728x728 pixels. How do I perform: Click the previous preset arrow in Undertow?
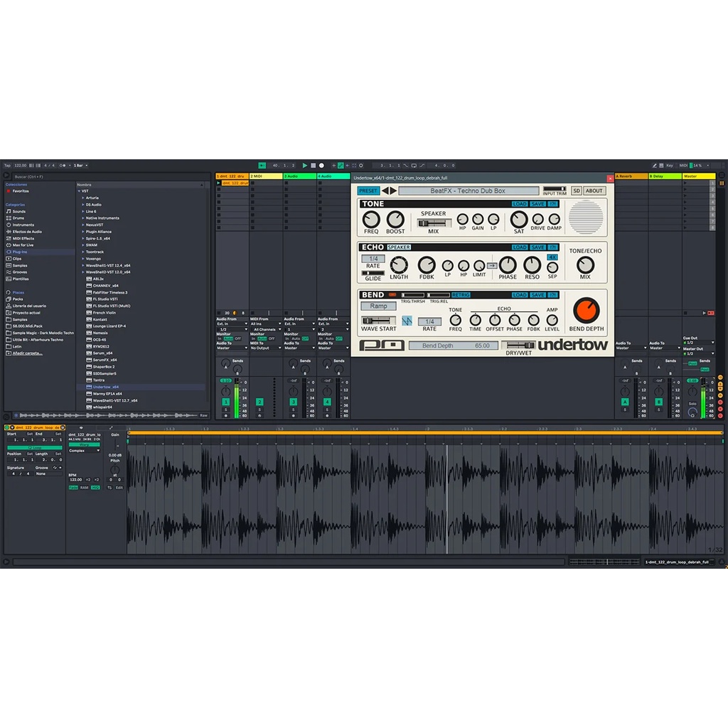click(385, 191)
